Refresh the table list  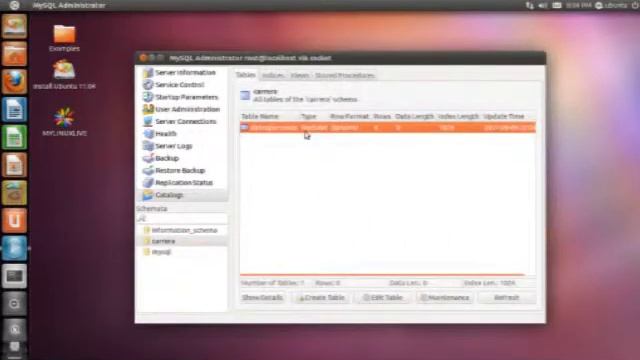point(507,298)
